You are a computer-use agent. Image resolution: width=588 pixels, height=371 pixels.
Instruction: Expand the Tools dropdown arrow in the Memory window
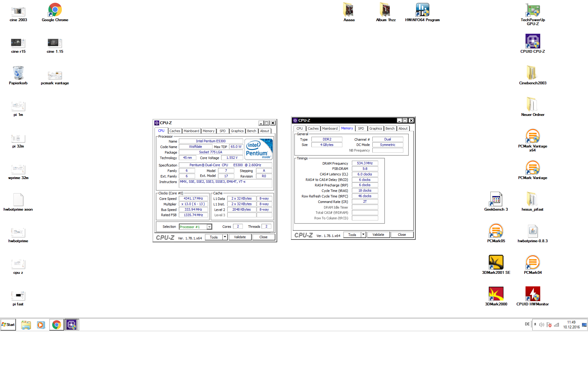coord(364,235)
